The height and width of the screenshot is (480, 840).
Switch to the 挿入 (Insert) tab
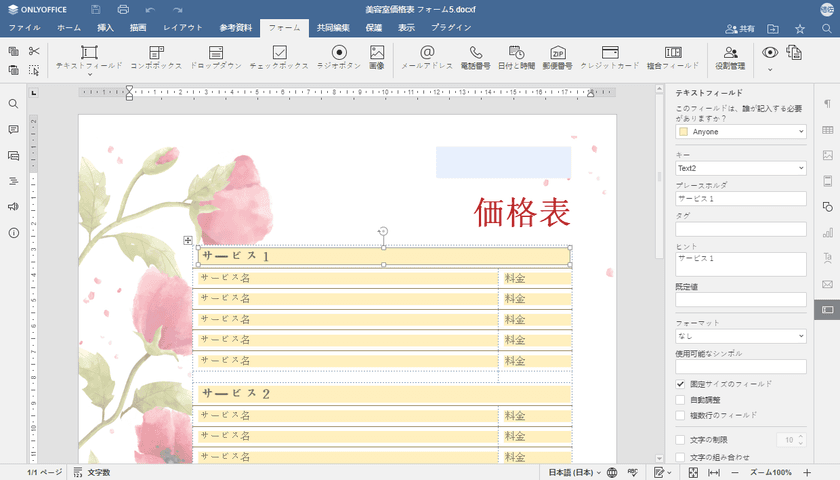click(x=105, y=28)
